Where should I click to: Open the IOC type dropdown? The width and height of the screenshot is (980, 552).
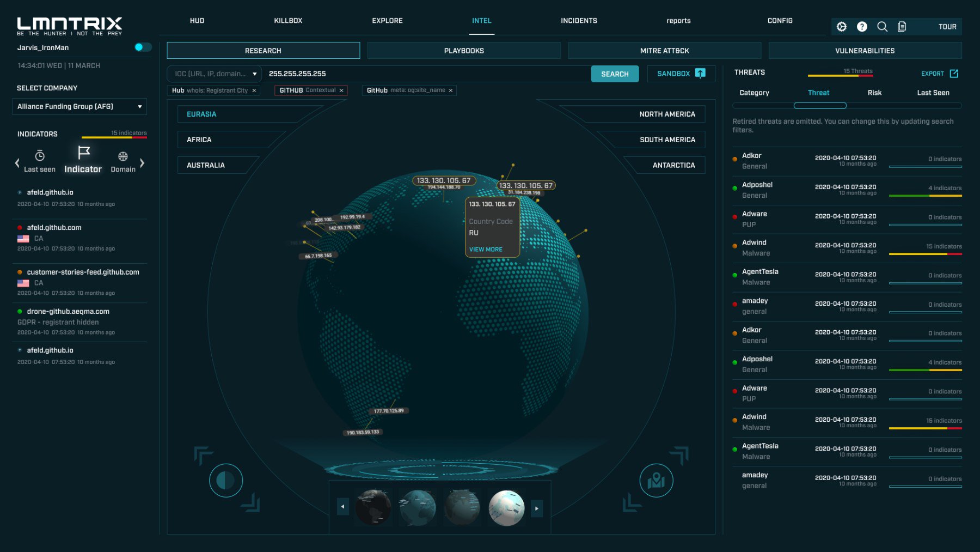(x=215, y=74)
